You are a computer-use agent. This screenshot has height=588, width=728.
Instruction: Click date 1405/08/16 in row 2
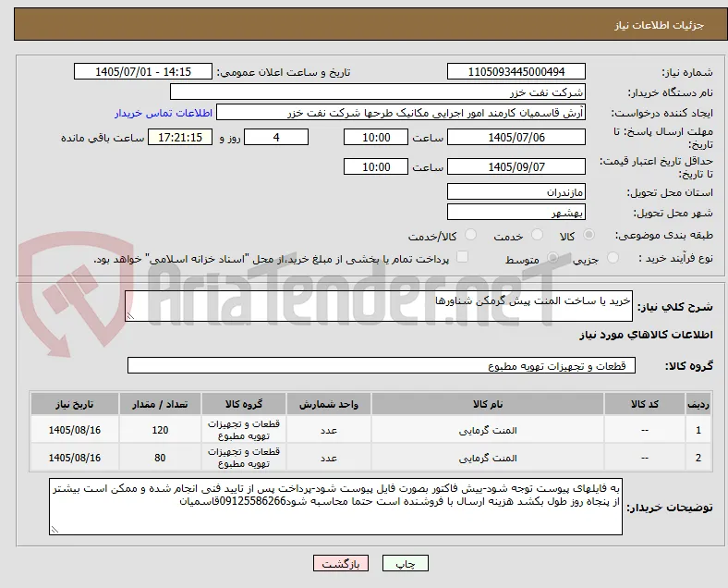point(75,458)
